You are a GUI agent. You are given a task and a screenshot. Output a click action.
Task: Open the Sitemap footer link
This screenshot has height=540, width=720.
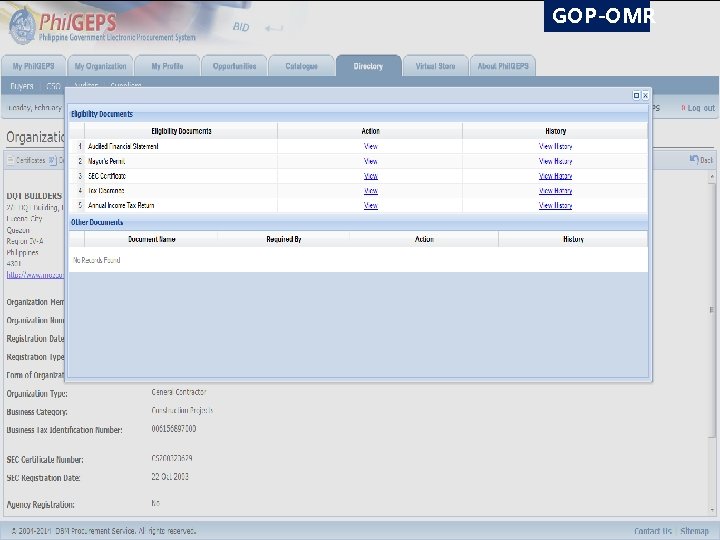point(694,531)
